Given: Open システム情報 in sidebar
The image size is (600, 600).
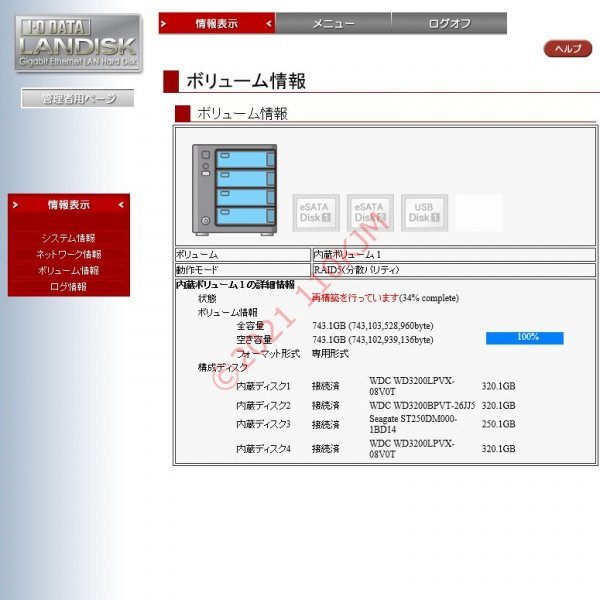Looking at the screenshot, I should click(68, 238).
